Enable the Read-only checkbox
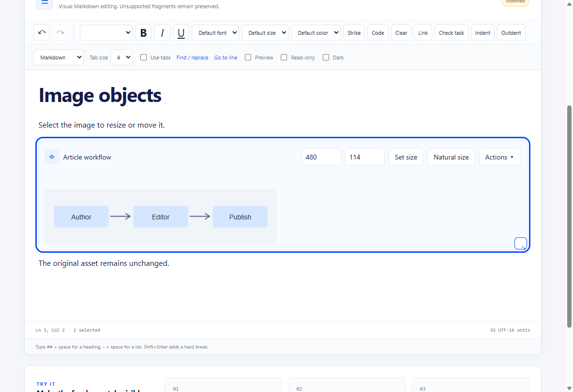 284,58
